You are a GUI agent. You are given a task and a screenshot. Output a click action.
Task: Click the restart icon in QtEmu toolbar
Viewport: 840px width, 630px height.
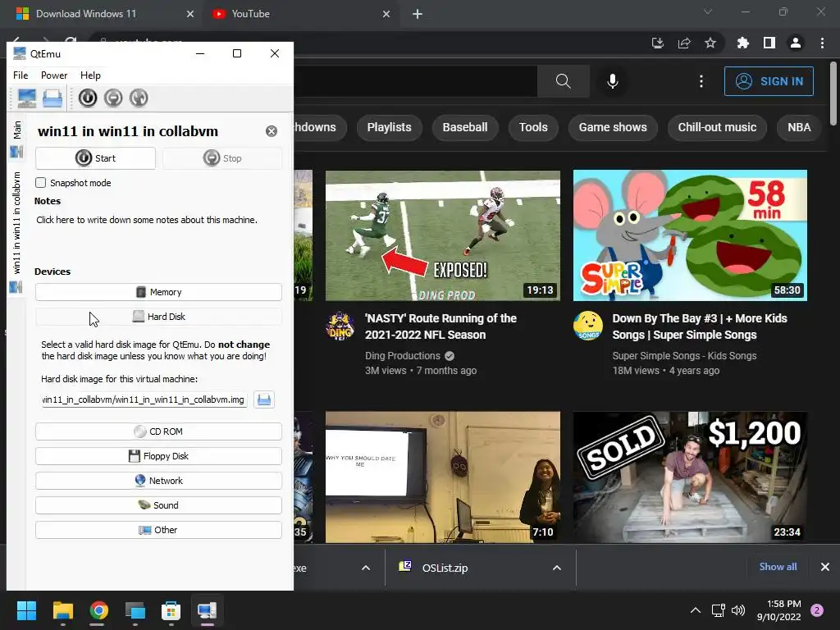pyautogui.click(x=139, y=98)
